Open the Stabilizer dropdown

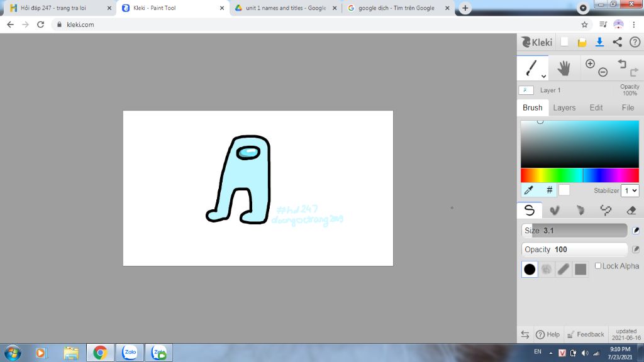tap(630, 190)
